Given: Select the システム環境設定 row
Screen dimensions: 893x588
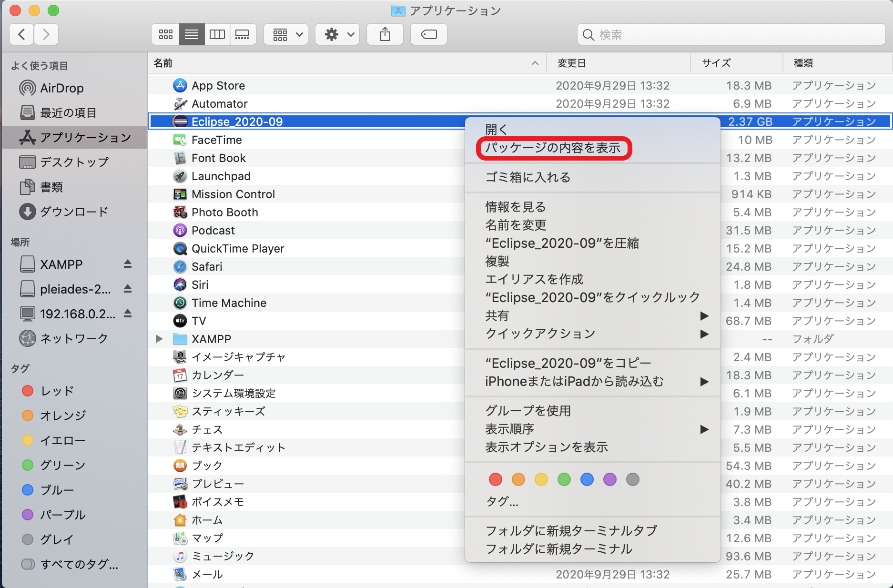Looking at the screenshot, I should coord(519,393).
